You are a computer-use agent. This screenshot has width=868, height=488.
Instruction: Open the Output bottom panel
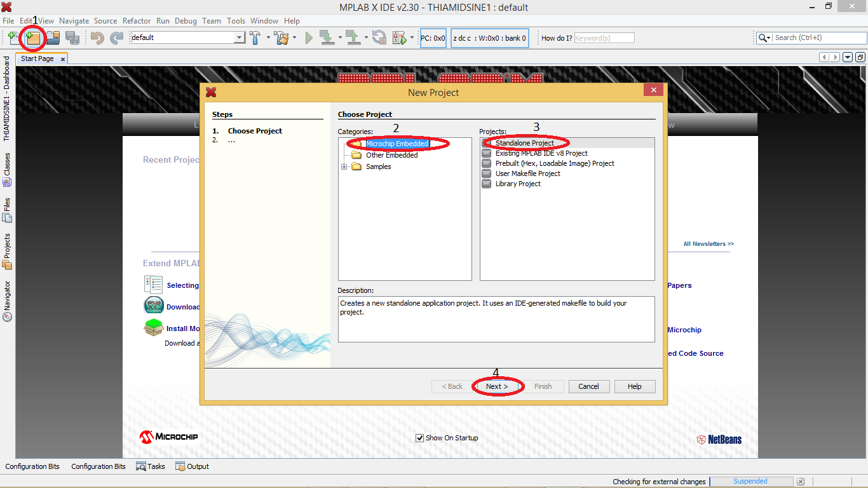[x=192, y=466]
